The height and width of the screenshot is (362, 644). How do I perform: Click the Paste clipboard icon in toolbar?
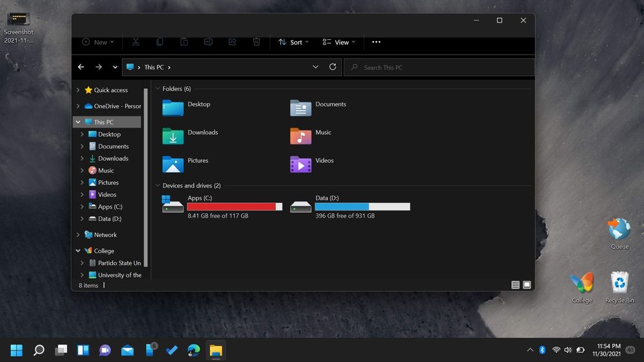(x=184, y=42)
